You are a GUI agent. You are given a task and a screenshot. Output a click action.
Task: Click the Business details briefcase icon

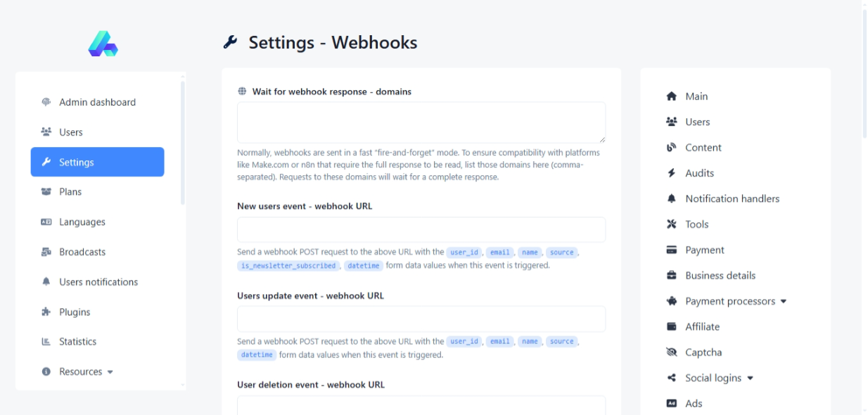pyautogui.click(x=671, y=276)
